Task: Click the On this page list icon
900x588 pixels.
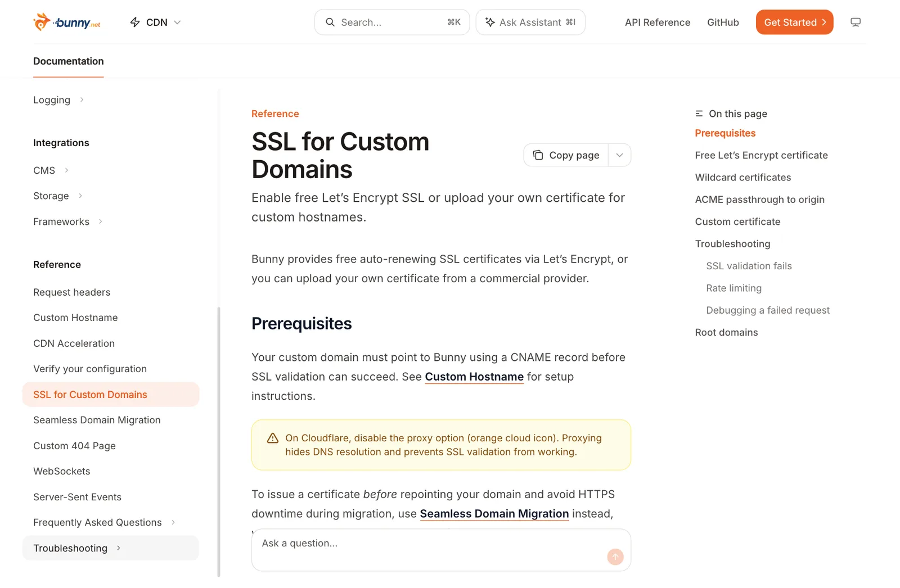Action: point(699,114)
